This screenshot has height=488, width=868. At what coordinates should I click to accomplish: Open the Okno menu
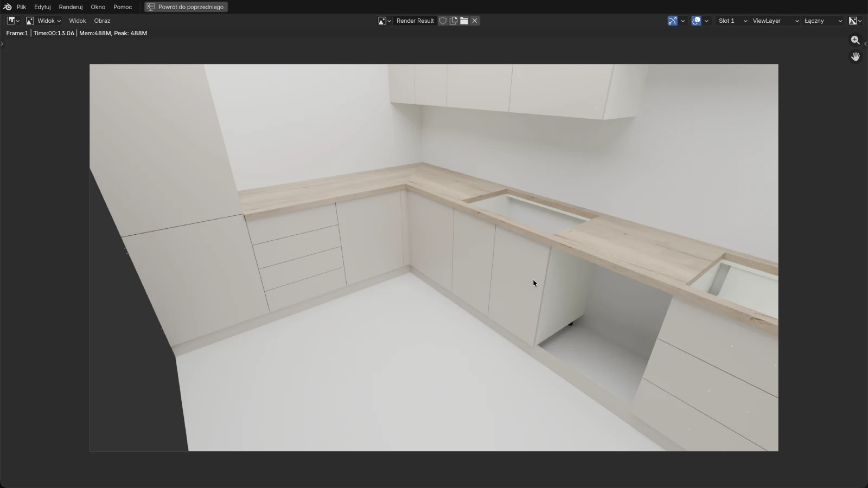pyautogui.click(x=98, y=7)
